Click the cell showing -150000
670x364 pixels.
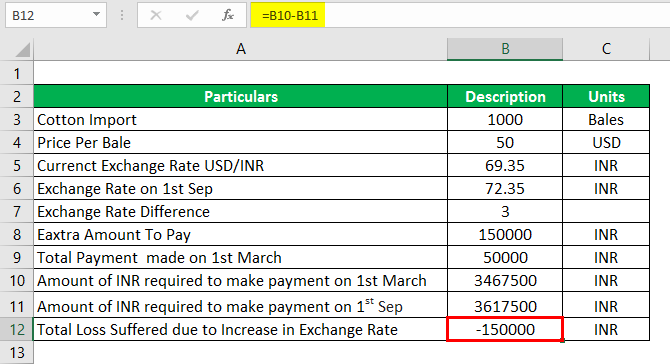click(505, 329)
